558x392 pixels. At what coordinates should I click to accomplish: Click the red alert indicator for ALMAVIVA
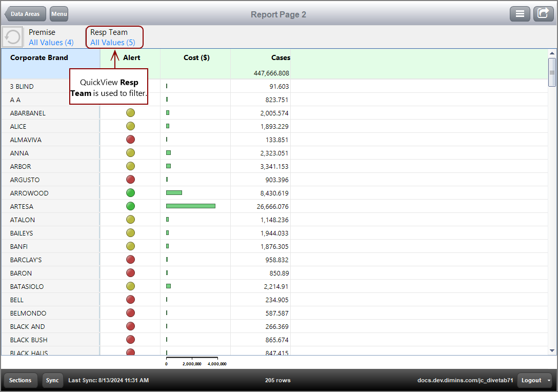click(130, 139)
